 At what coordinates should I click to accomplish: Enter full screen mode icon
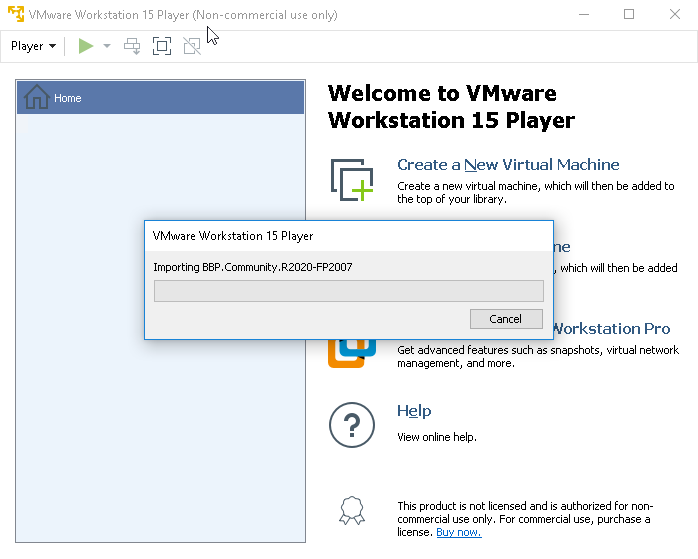coord(162,46)
